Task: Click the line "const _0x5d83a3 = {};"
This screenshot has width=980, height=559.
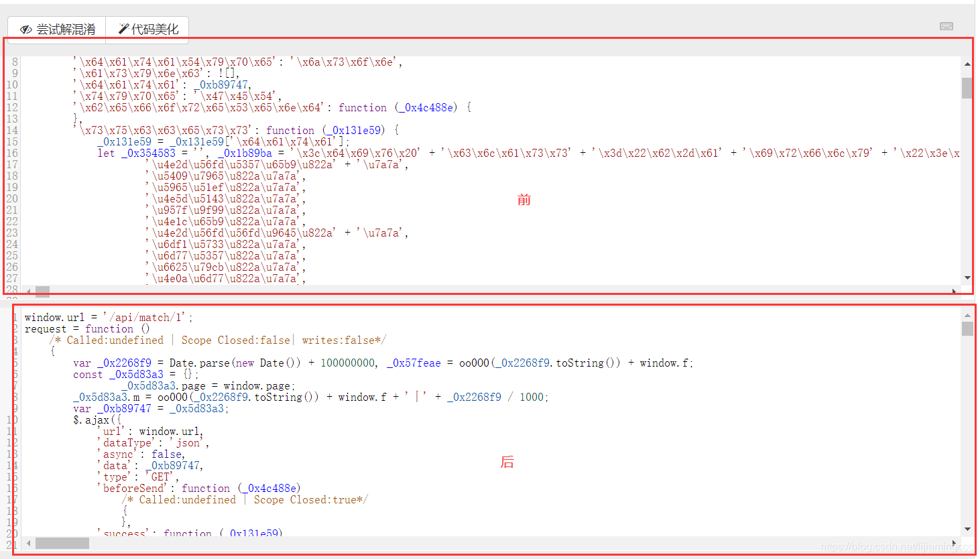Action: point(135,375)
